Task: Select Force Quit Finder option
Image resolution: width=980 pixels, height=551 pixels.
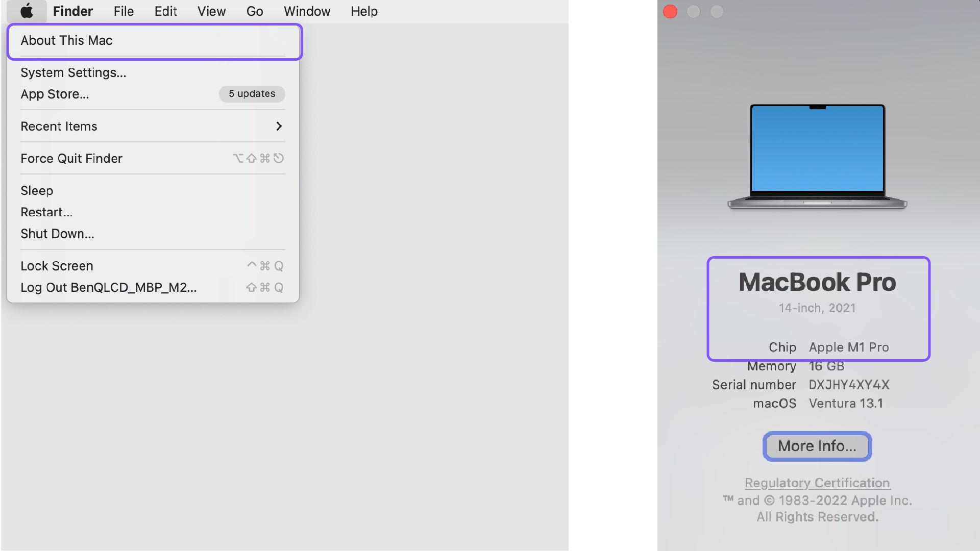Action: pyautogui.click(x=70, y=158)
